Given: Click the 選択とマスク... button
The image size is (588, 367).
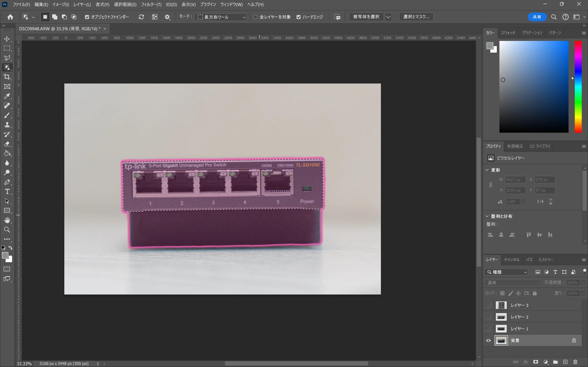Looking at the screenshot, I should point(416,17).
